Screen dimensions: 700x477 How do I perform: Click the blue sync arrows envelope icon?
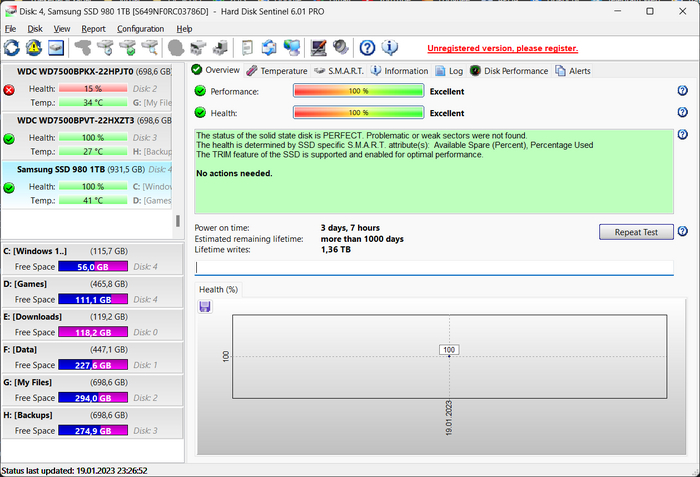(269, 48)
